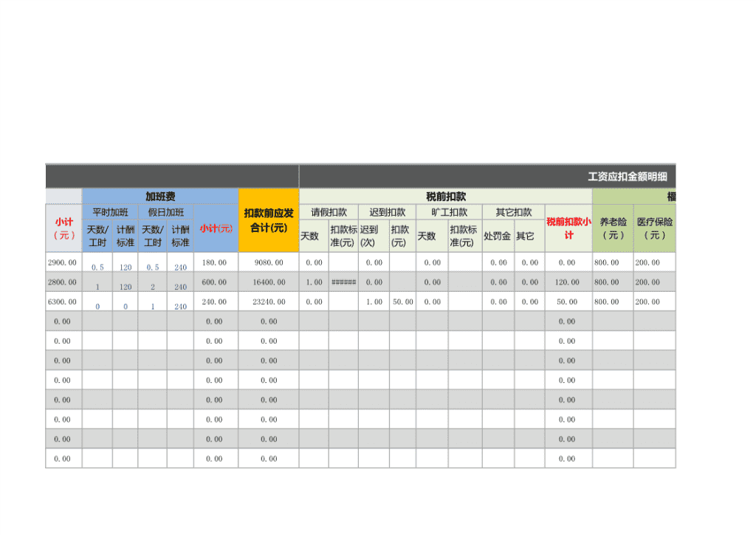Click 计酬标准 under 假日加班

180,236
